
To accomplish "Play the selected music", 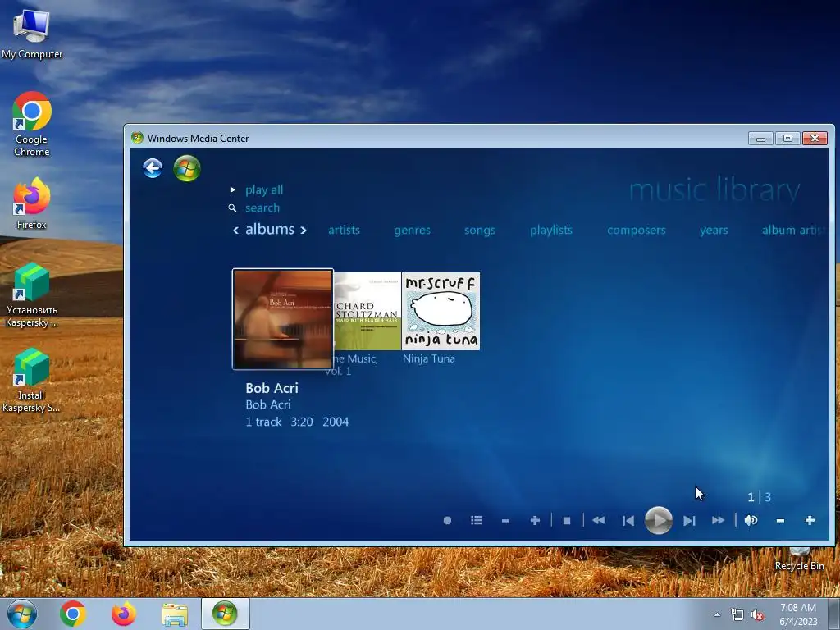I will pos(659,519).
